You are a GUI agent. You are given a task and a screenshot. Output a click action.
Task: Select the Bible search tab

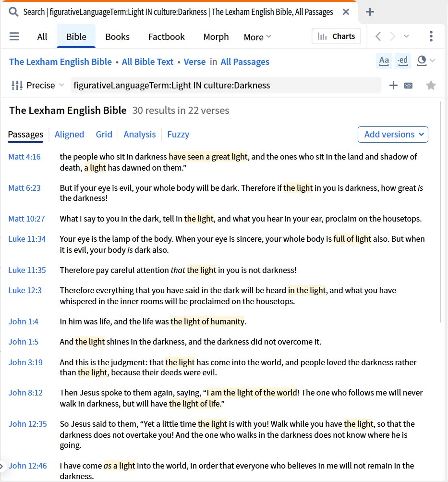(76, 37)
